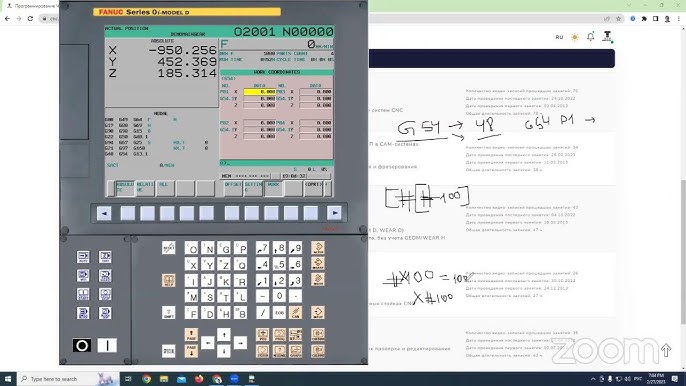Click the browser back arrow
The width and height of the screenshot is (686, 386).
7,18
